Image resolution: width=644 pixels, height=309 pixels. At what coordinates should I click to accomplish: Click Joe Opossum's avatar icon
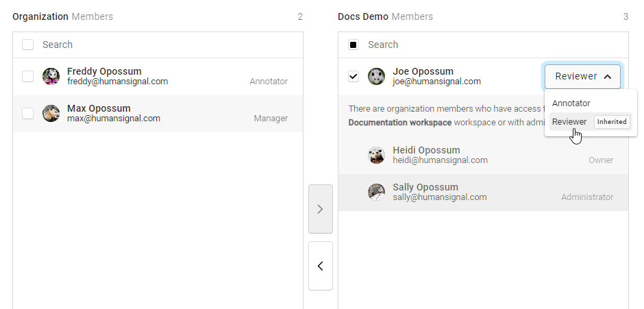click(x=376, y=77)
